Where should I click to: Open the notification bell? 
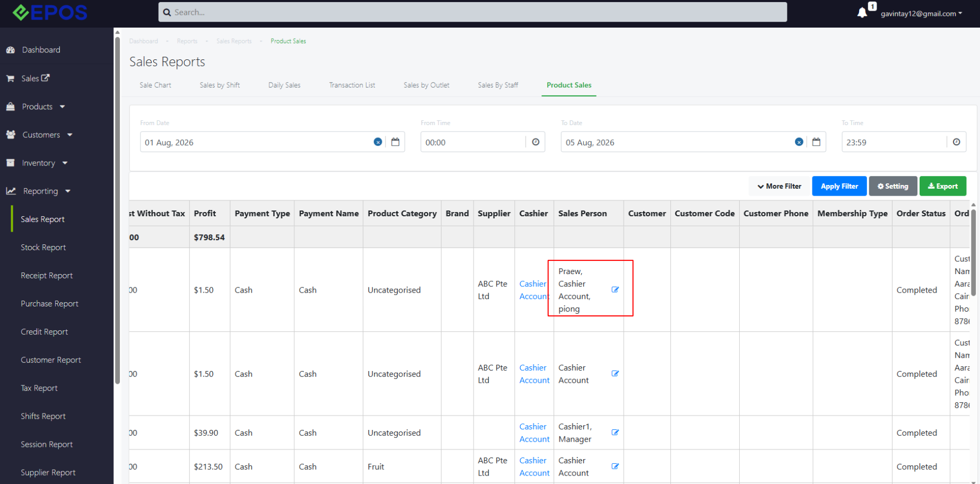click(862, 13)
